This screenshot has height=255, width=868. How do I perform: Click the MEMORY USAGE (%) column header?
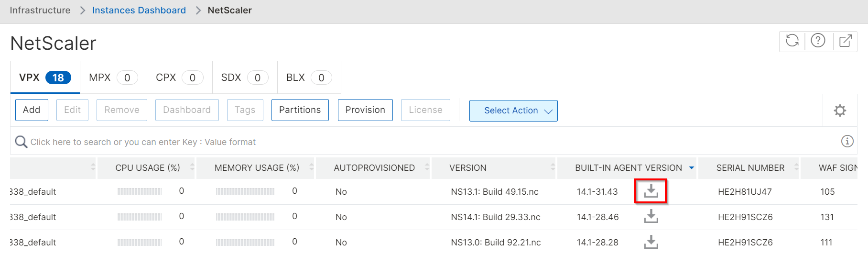pos(257,167)
